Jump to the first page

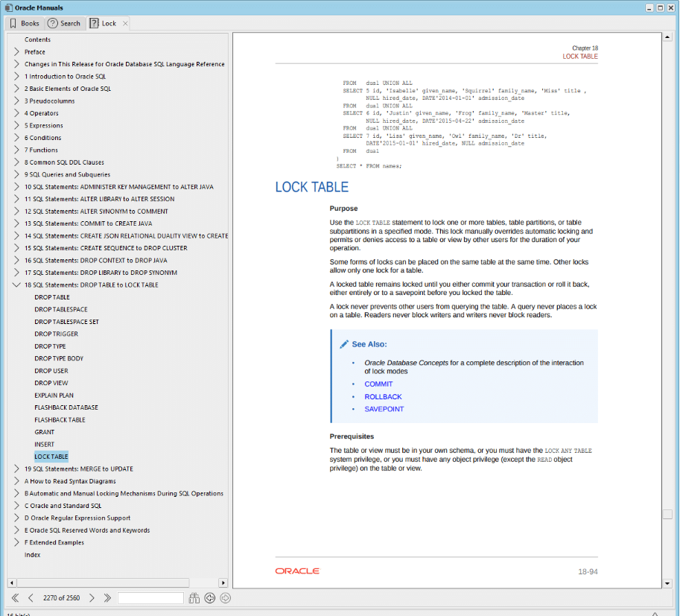(15, 598)
